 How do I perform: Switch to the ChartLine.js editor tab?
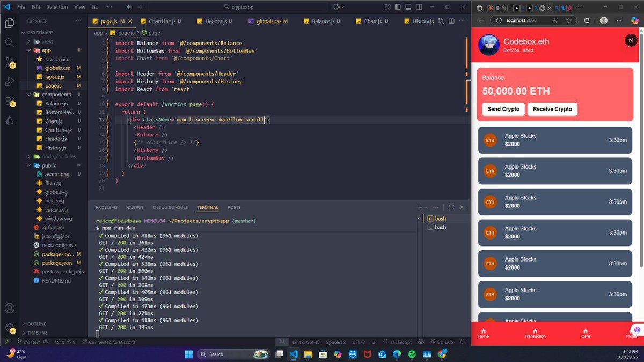161,21
